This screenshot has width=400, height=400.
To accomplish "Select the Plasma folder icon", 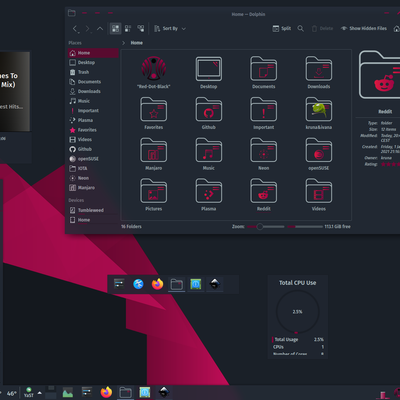I will (209, 191).
